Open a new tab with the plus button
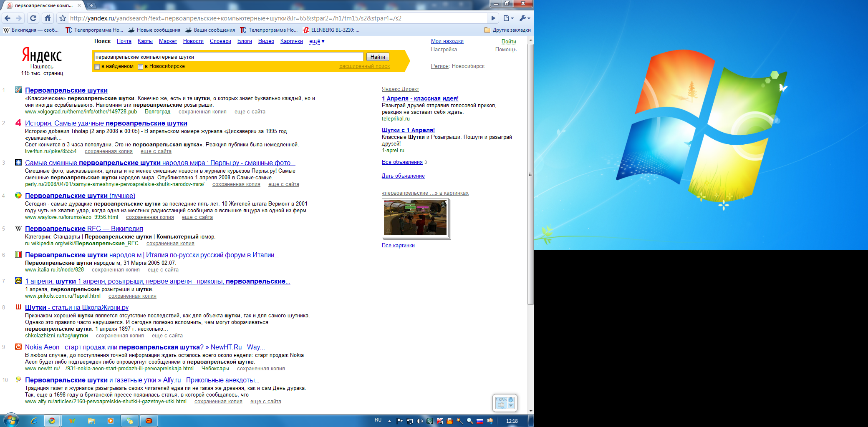868x427 pixels. (91, 5)
